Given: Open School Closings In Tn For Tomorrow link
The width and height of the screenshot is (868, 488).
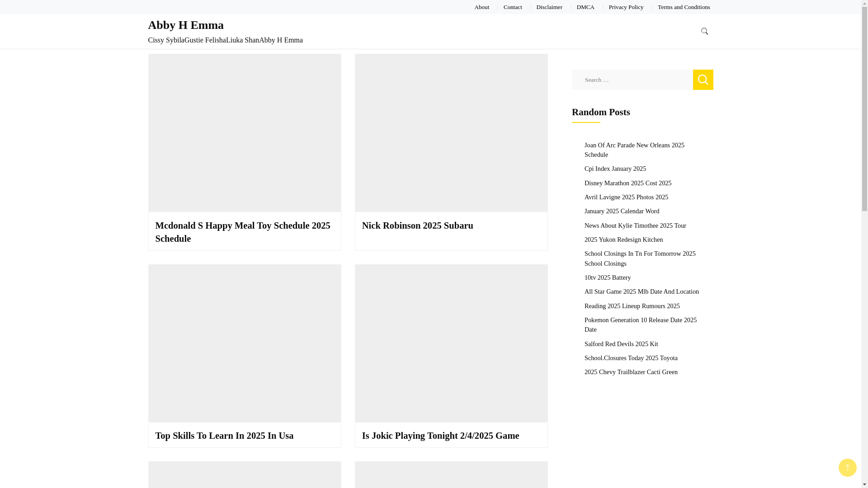Looking at the screenshot, I should coord(640,258).
